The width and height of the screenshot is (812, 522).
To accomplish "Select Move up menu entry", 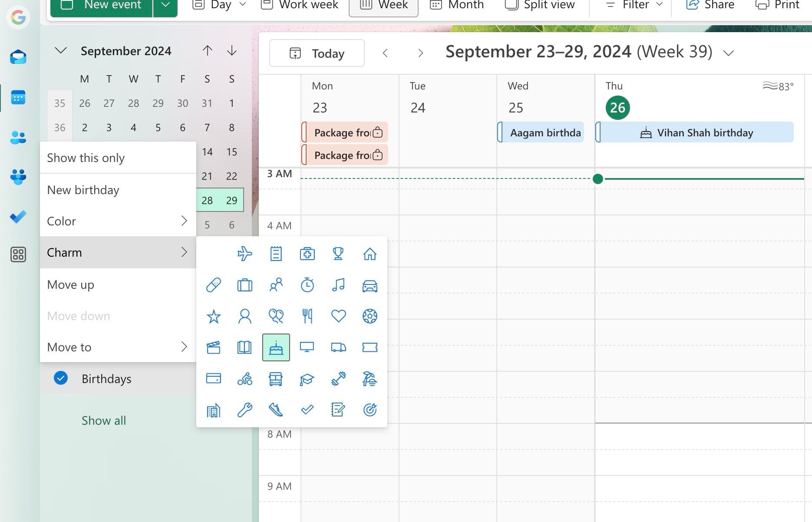I will pos(118,284).
